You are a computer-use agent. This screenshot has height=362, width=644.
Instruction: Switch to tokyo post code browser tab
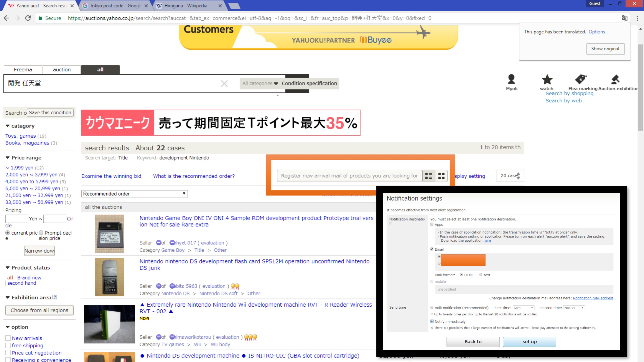pyautogui.click(x=115, y=6)
